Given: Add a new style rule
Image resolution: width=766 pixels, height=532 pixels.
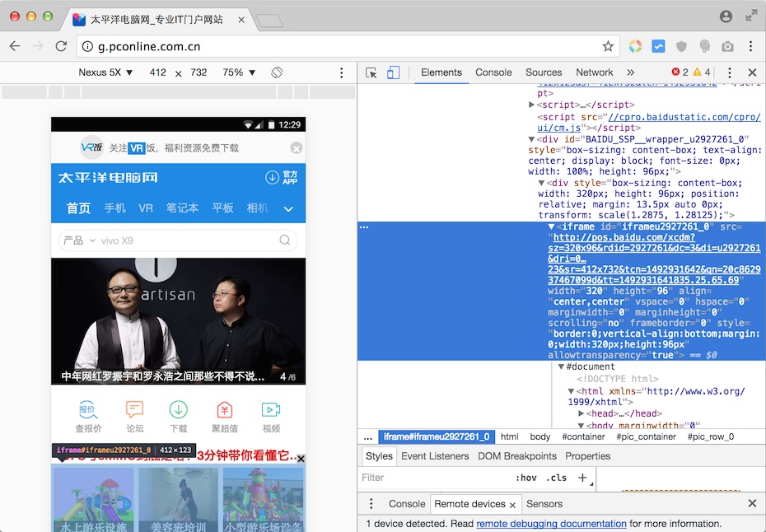Looking at the screenshot, I should pyautogui.click(x=582, y=478).
